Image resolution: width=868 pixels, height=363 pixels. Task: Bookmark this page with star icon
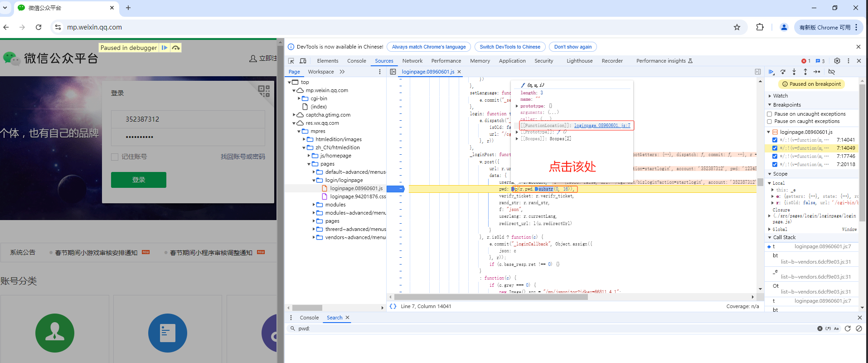pos(737,27)
